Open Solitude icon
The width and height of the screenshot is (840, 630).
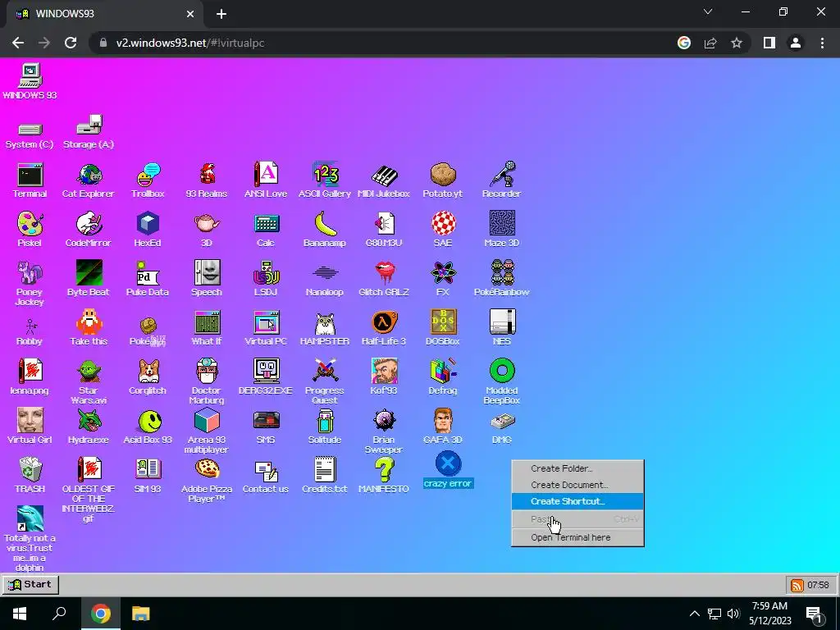tap(325, 427)
